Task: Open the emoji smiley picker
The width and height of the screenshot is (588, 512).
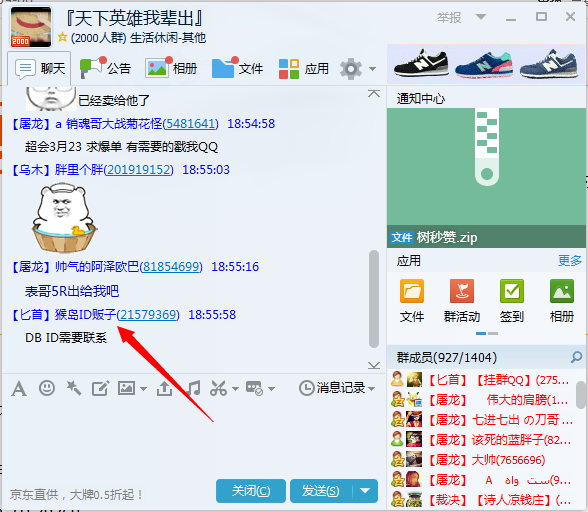Action: pos(47,388)
